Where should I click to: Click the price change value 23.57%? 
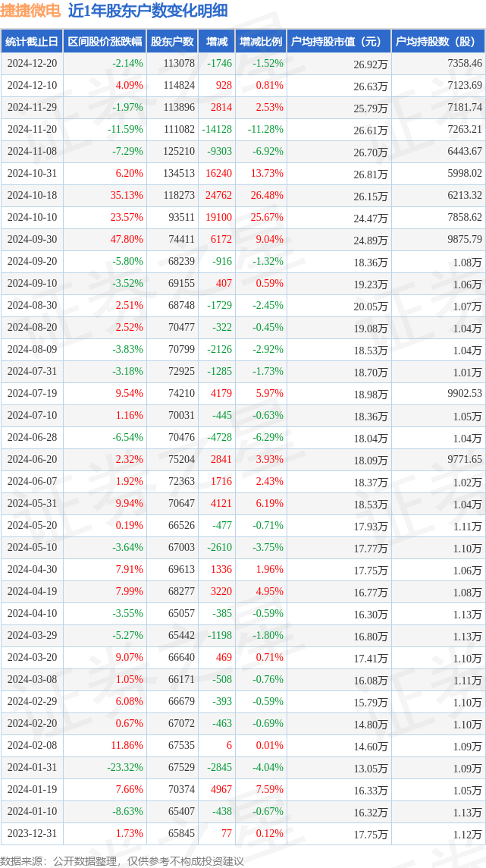tap(127, 218)
